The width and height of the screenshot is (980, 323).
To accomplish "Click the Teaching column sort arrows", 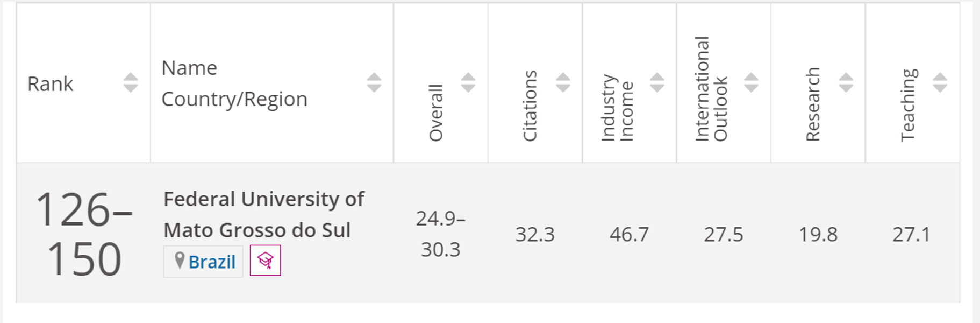I will pyautogui.click(x=940, y=83).
